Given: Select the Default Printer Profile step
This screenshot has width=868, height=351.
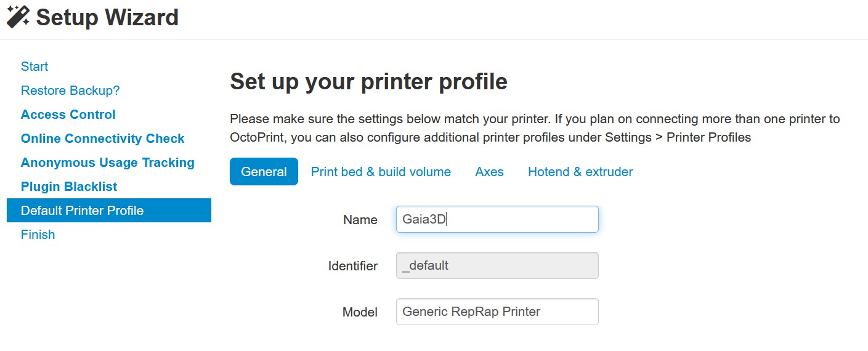Looking at the screenshot, I should [109, 211].
